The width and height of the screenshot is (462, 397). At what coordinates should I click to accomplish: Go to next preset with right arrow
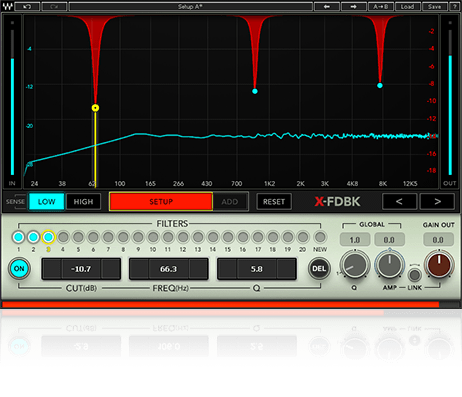click(354, 6)
